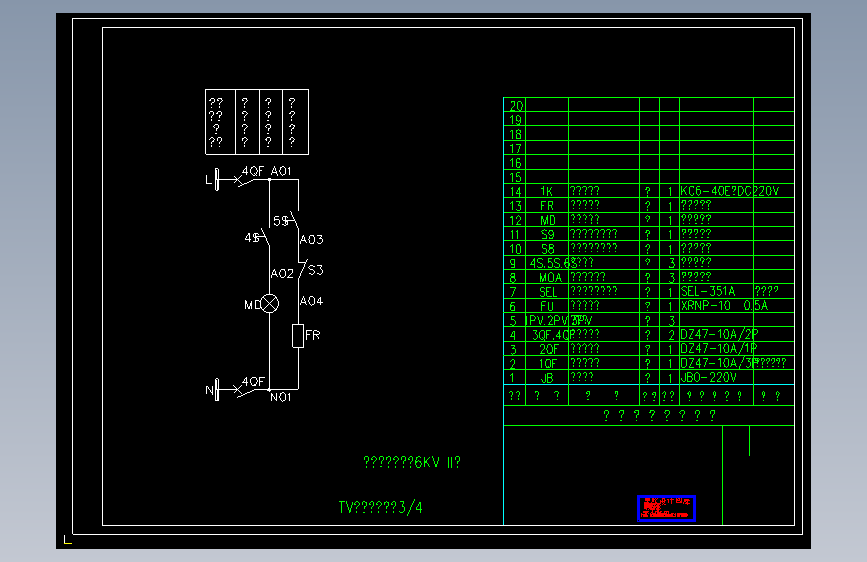Screen dimensions: 867x562
Task: Click the red and blue stamp in the title block
Action: pyautogui.click(x=666, y=508)
